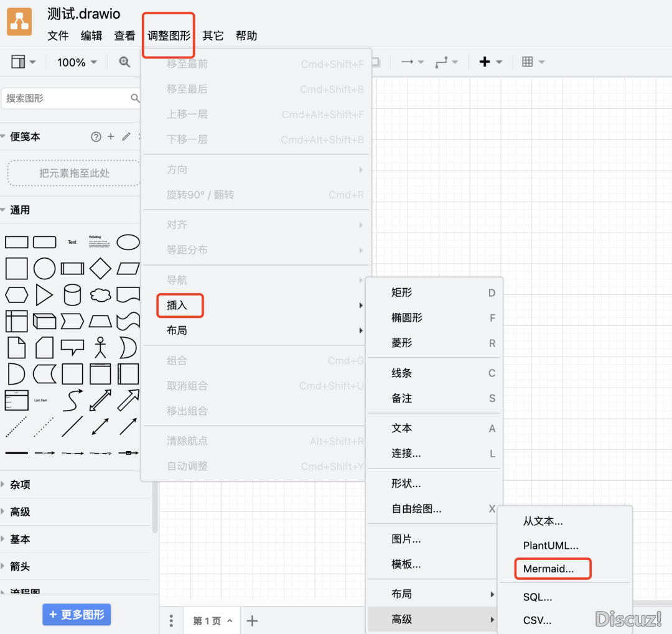Screen dimensions: 672x634
Task: Expand the 杂项 shape category
Action: (20, 485)
